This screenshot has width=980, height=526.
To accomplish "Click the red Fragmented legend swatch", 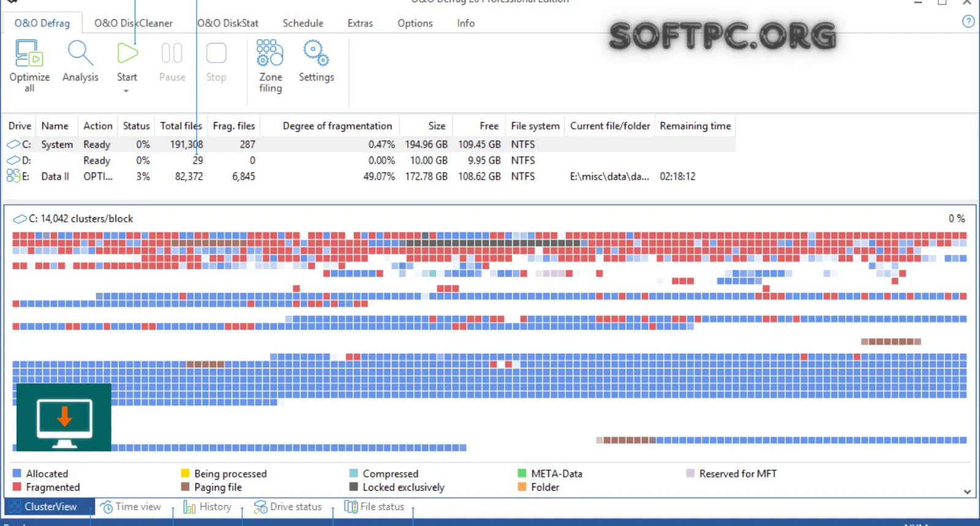I will (17, 487).
